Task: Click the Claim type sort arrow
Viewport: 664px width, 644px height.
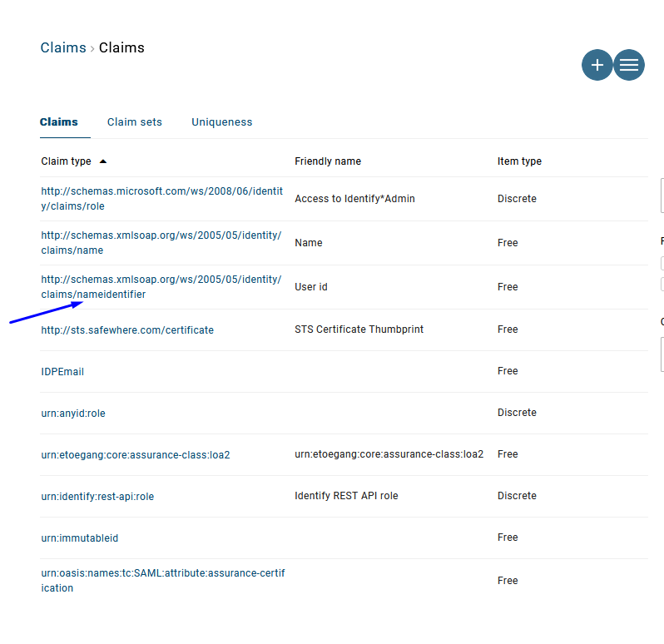Action: click(x=103, y=161)
